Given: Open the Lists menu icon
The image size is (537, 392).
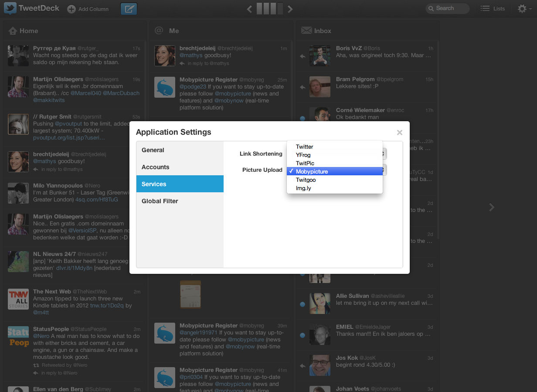Looking at the screenshot, I should tap(485, 8).
